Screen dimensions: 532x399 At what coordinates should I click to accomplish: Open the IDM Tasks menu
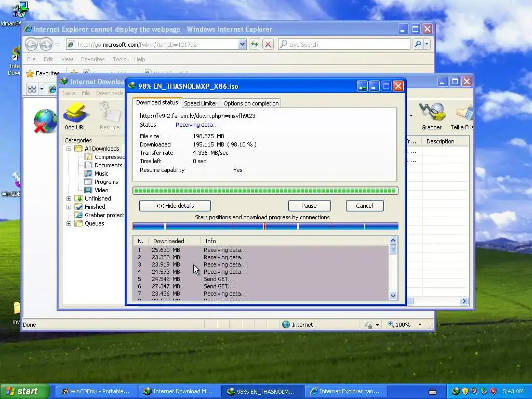click(69, 93)
